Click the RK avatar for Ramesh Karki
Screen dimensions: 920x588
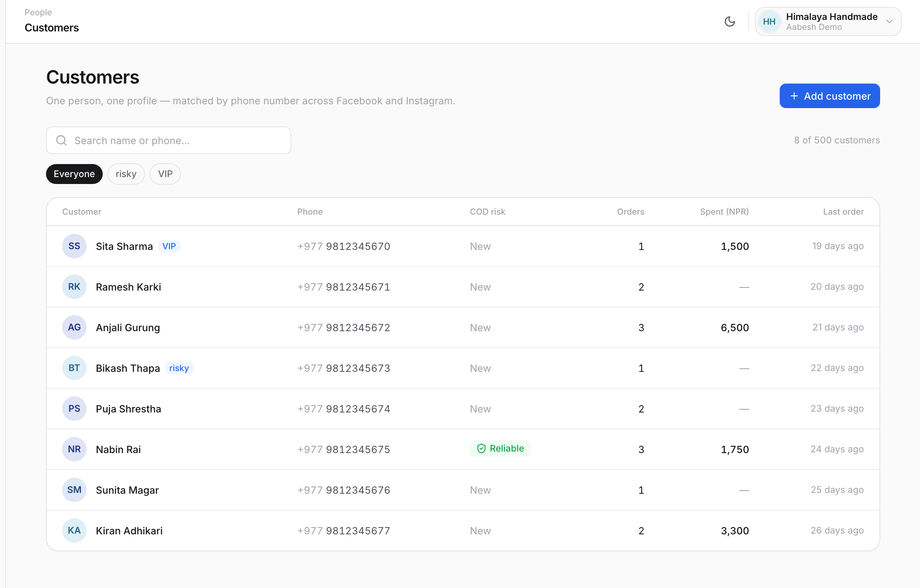click(x=74, y=287)
